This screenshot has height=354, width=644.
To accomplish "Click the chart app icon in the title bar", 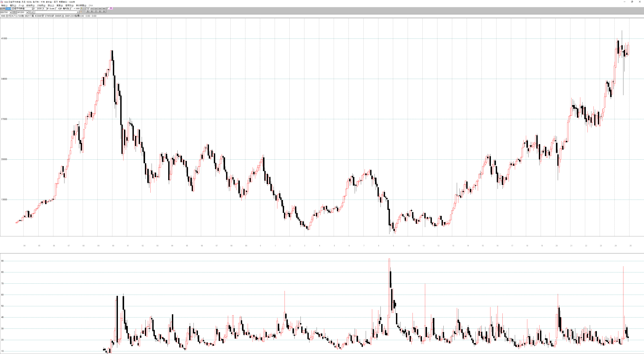I will click(2, 2).
